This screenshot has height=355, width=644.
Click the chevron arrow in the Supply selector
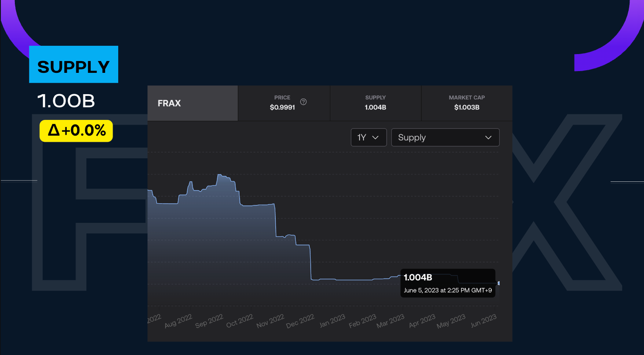(488, 137)
